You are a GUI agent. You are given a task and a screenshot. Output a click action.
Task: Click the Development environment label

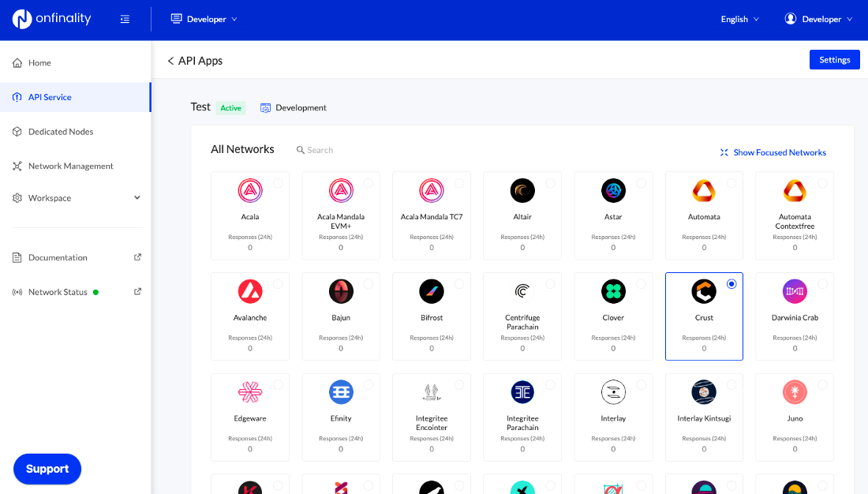(301, 108)
